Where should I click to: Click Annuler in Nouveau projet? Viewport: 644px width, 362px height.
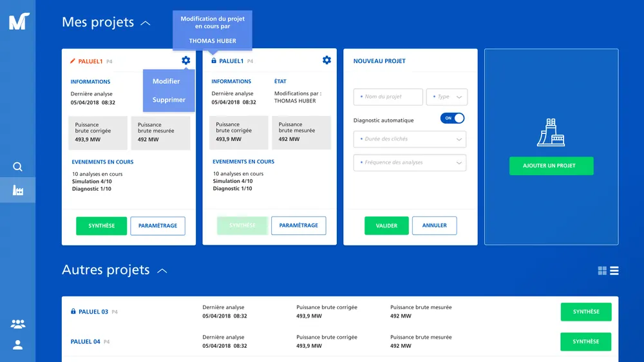(x=435, y=225)
